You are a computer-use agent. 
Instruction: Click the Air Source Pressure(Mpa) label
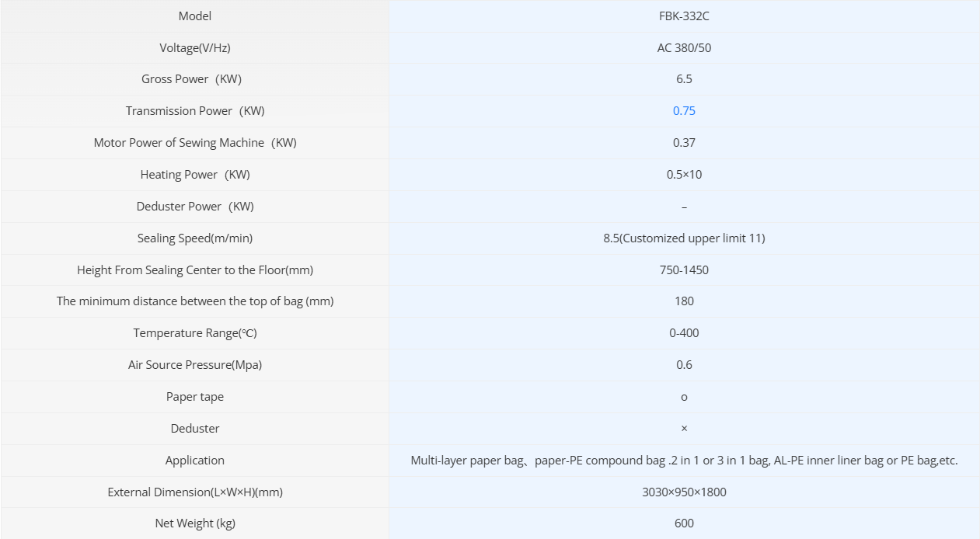tap(194, 365)
